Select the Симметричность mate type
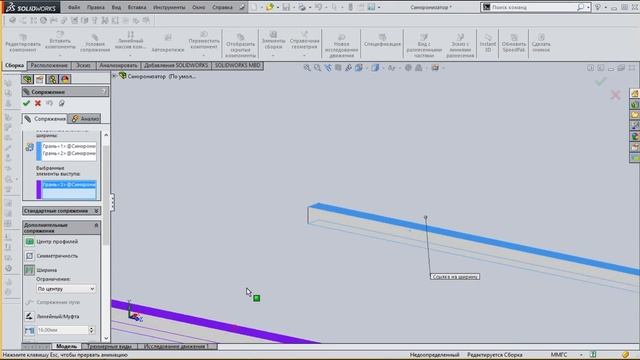Screen dimensions: 640x360 click(x=51, y=256)
